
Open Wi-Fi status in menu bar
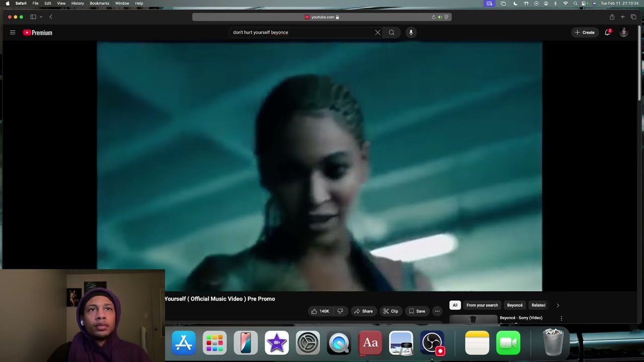[566, 4]
